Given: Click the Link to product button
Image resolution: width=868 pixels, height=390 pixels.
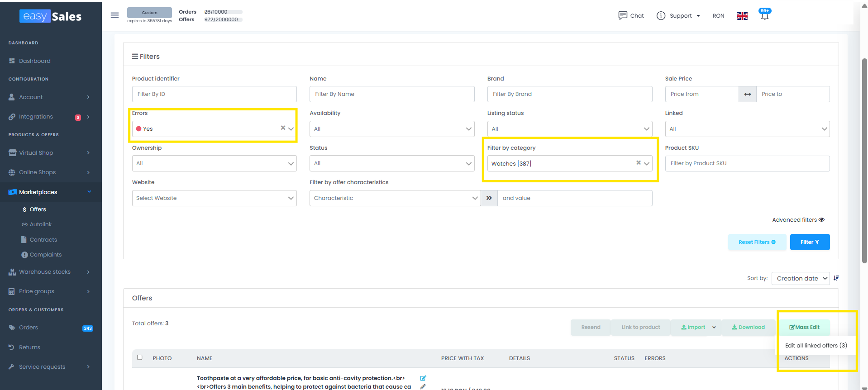Looking at the screenshot, I should 640,327.
